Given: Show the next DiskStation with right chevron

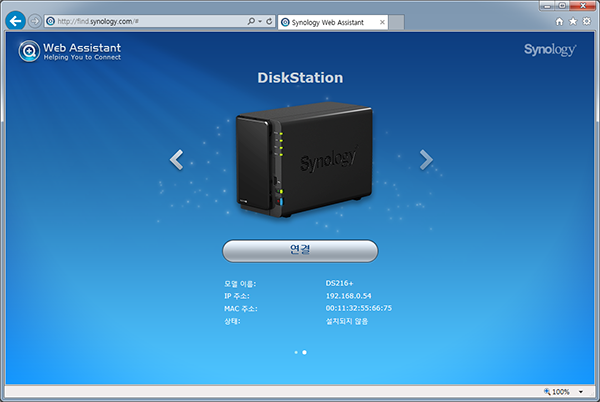Looking at the screenshot, I should pos(426,160).
